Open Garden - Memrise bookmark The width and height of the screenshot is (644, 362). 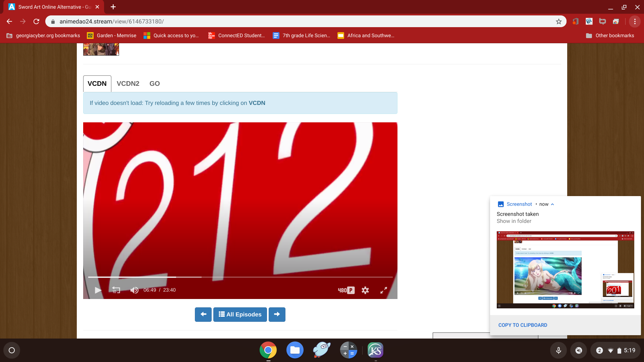[112, 36]
